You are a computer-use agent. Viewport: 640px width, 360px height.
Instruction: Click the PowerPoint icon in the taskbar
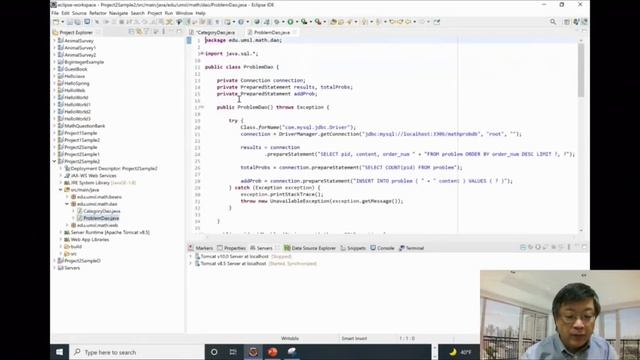pyautogui.click(x=273, y=352)
